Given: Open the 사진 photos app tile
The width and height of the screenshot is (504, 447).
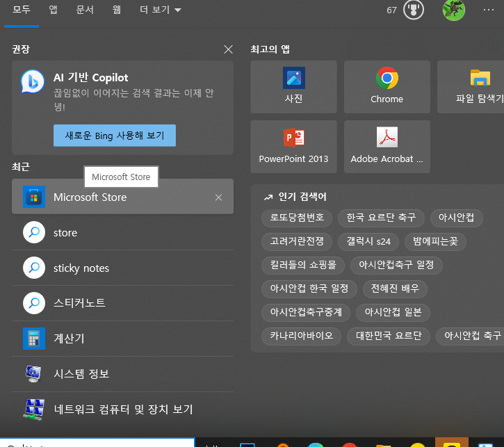Looking at the screenshot, I should coord(293,87).
